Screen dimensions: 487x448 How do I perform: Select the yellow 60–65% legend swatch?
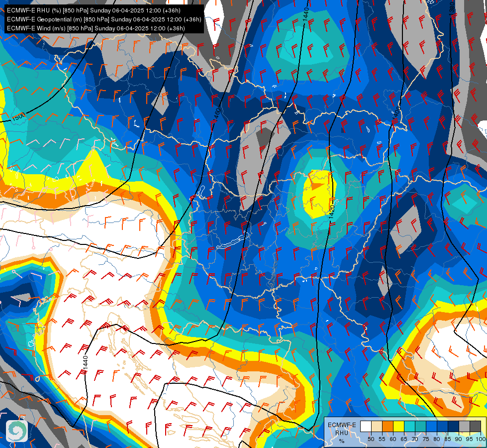pos(398,427)
